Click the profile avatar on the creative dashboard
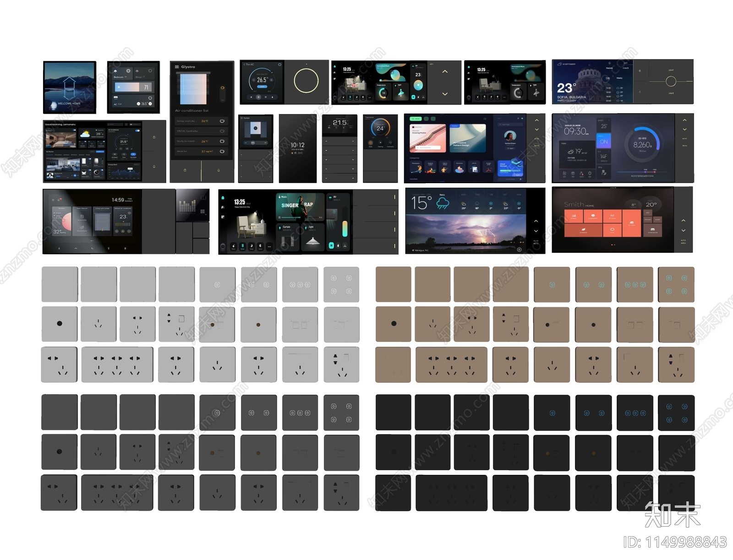Viewport: 733px width, 560px height. coord(510,136)
